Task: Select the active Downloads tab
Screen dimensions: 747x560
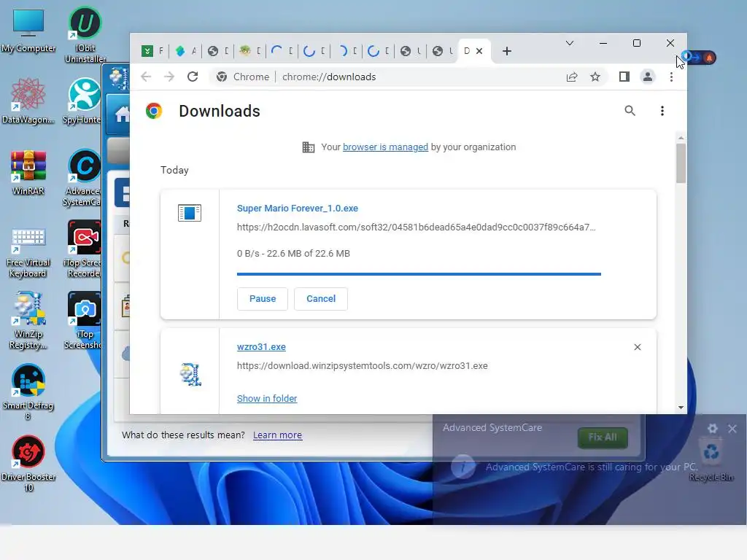Action: (468, 51)
